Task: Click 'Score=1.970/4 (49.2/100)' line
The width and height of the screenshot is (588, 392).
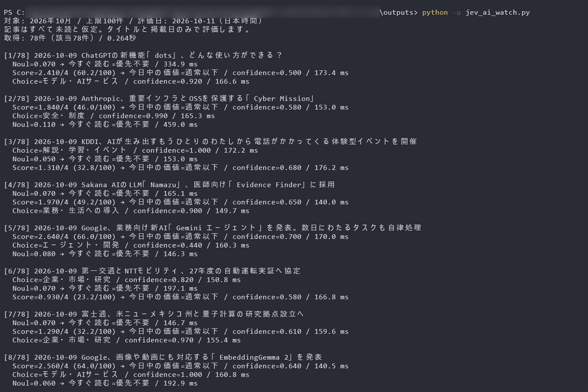Action: tap(181, 202)
